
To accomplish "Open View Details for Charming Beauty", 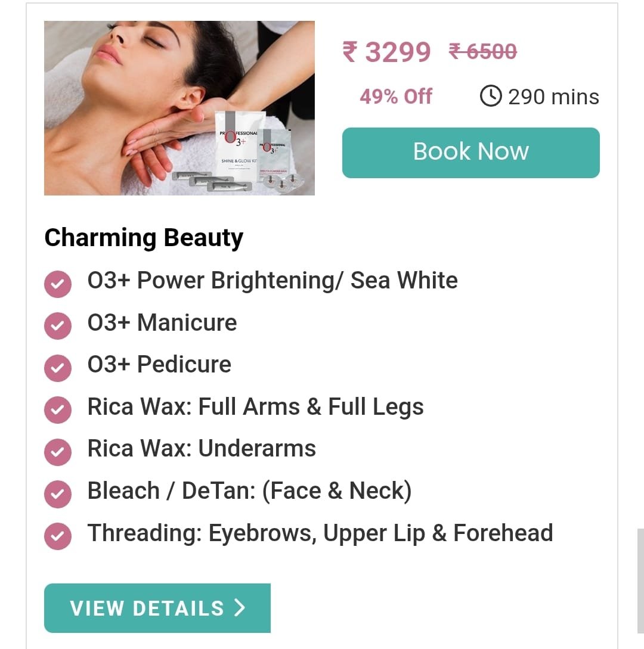I will (157, 608).
